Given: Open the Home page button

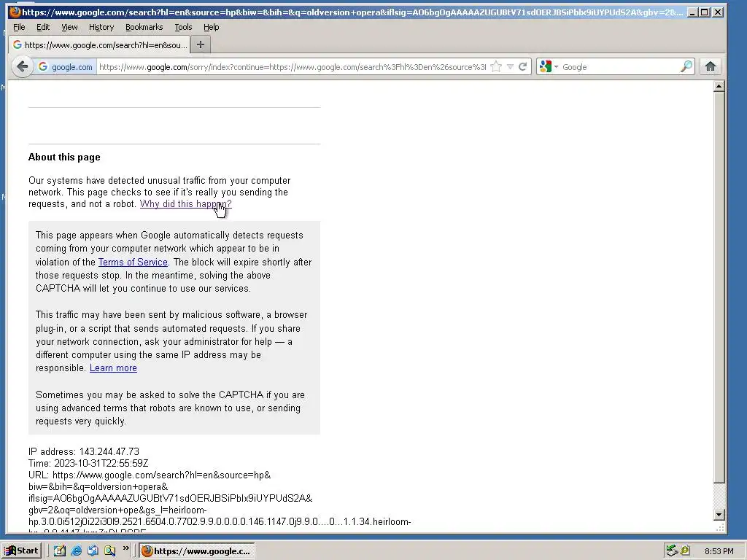Looking at the screenshot, I should pos(711,66).
